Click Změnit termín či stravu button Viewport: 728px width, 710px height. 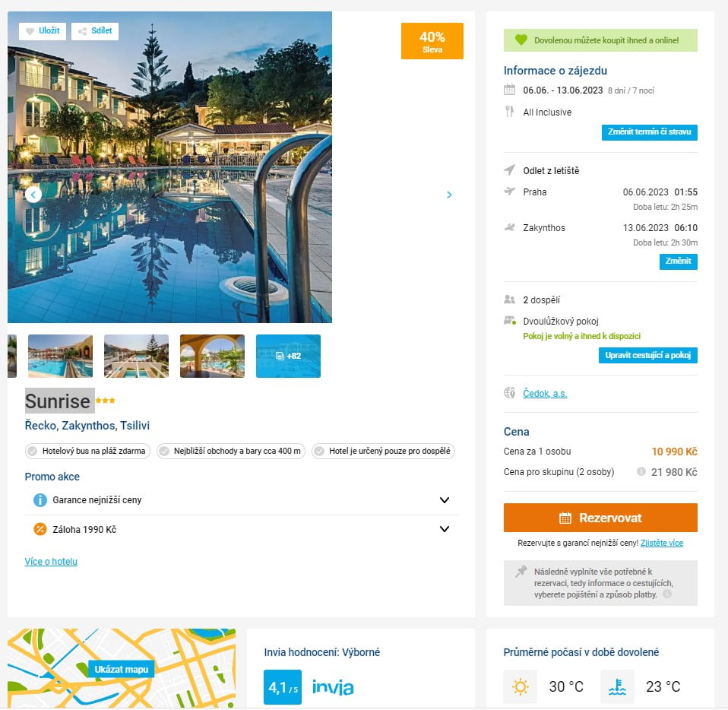point(649,132)
